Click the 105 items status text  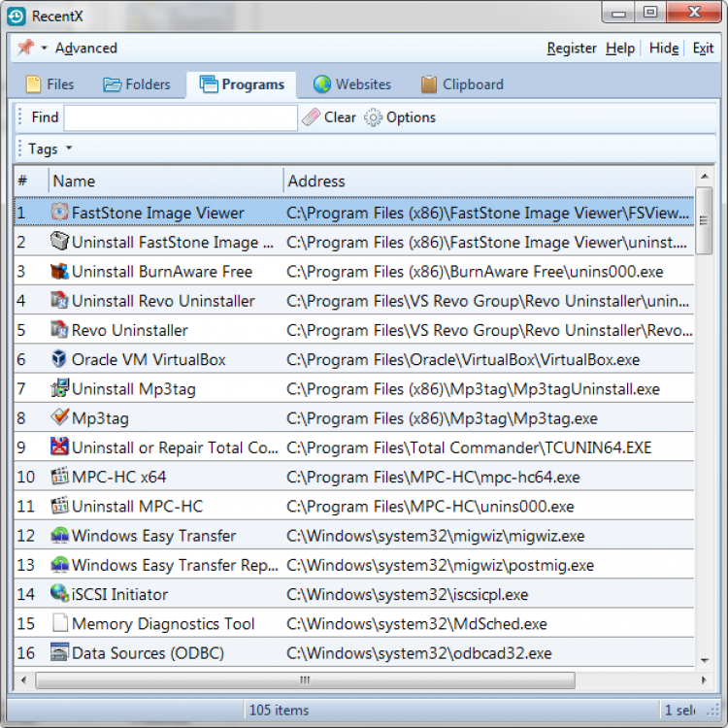click(279, 710)
